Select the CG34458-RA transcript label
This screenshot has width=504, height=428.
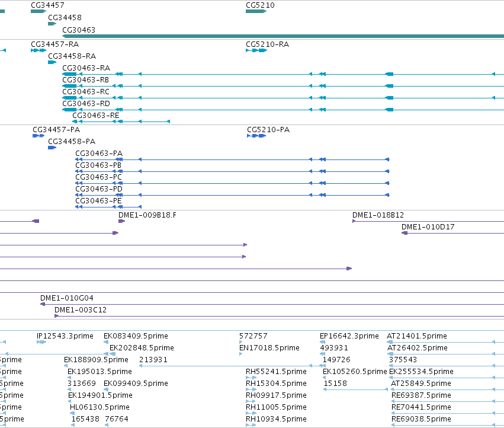click(72, 56)
